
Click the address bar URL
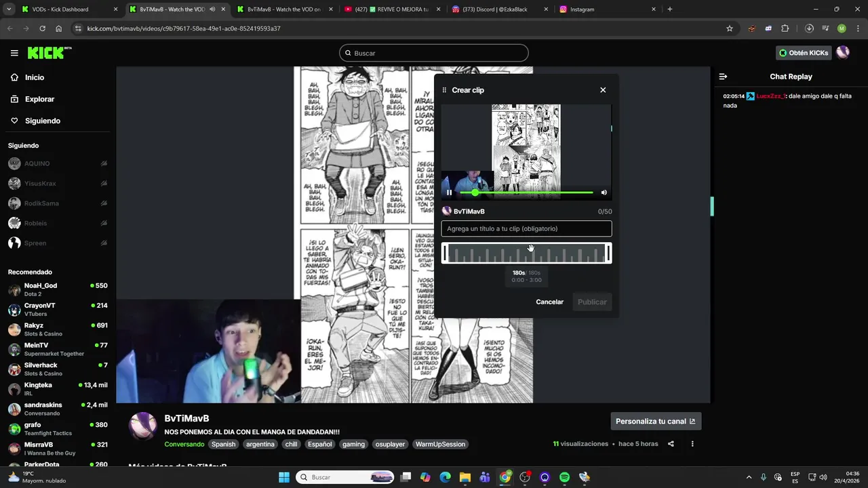(184, 28)
